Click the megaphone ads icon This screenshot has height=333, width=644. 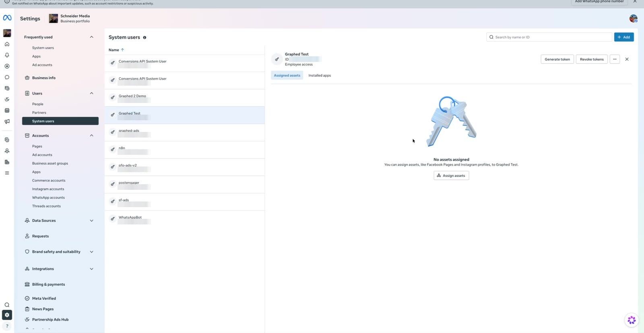[7, 121]
